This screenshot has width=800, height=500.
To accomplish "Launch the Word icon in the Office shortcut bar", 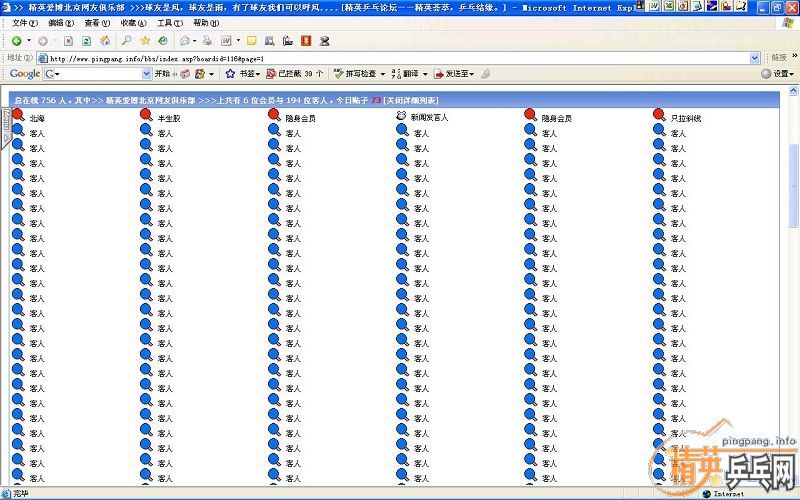I will pyautogui.click(x=655, y=6).
